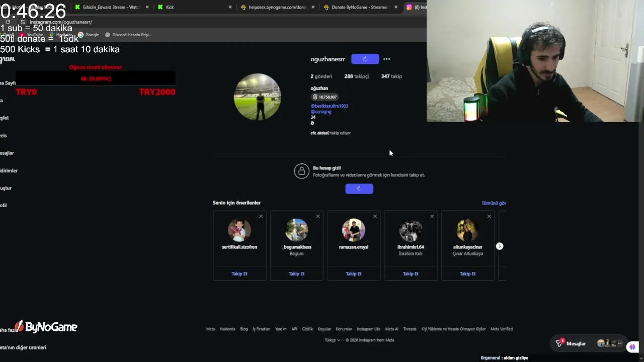
Task: Open the ibrahimkrl.64 avatar
Action: point(411,230)
